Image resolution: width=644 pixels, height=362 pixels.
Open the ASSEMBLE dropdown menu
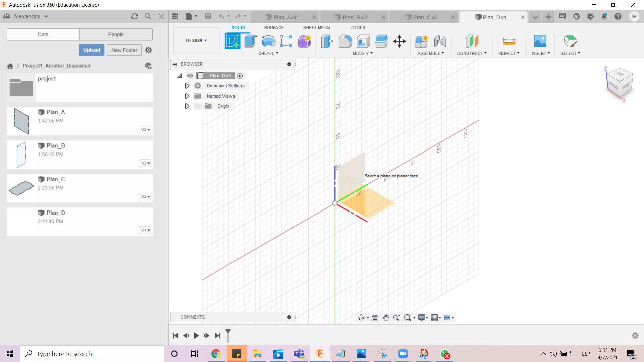coord(430,53)
